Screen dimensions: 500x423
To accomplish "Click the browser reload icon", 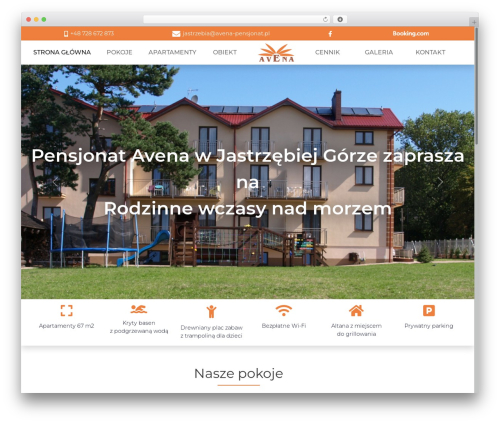I will click(325, 19).
